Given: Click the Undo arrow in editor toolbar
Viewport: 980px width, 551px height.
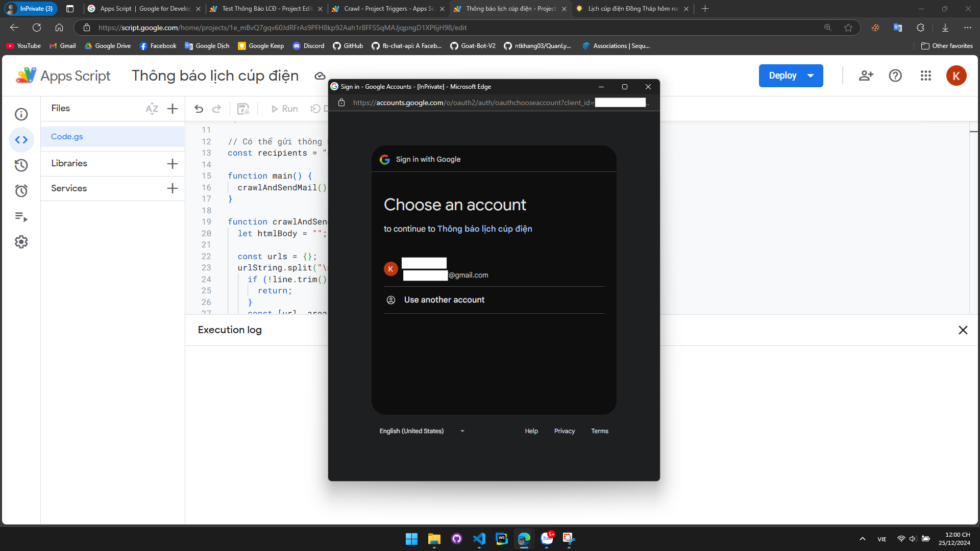Looking at the screenshot, I should [199, 109].
